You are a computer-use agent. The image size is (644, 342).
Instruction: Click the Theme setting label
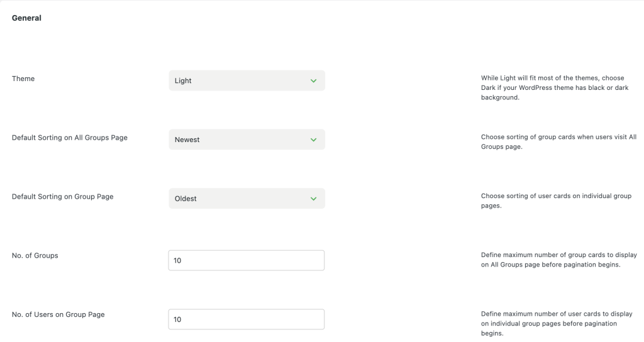pyautogui.click(x=23, y=79)
